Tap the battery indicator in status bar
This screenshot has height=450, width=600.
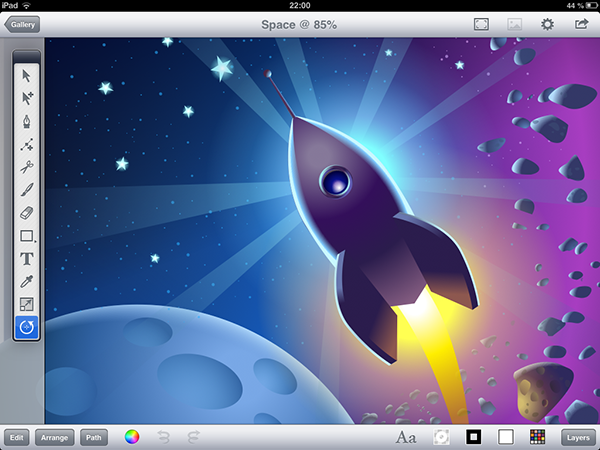(591, 5)
